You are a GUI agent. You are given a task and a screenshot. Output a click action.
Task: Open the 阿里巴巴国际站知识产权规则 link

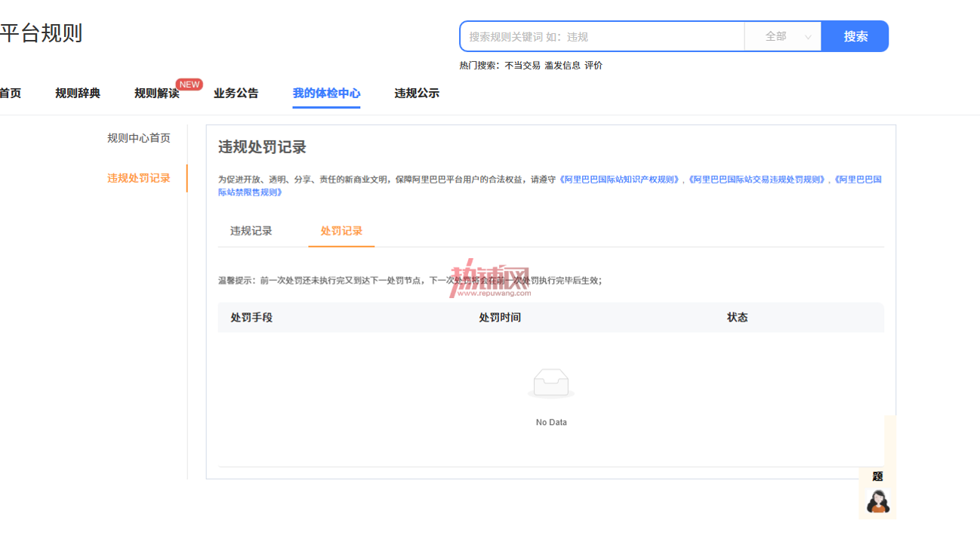pos(620,180)
